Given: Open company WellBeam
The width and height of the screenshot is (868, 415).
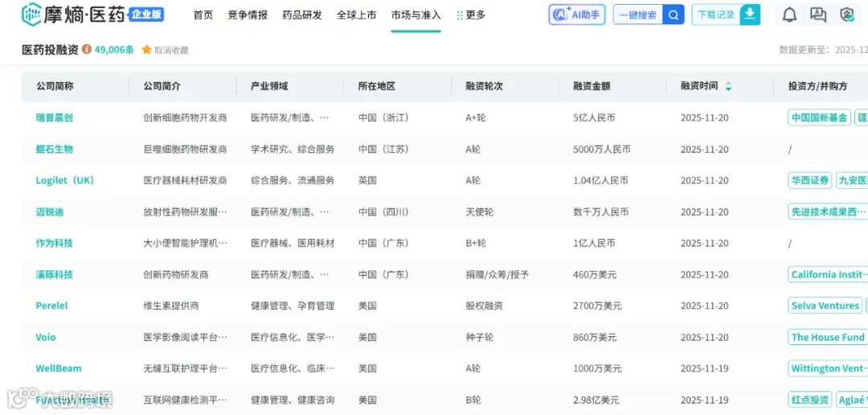Looking at the screenshot, I should [58, 368].
